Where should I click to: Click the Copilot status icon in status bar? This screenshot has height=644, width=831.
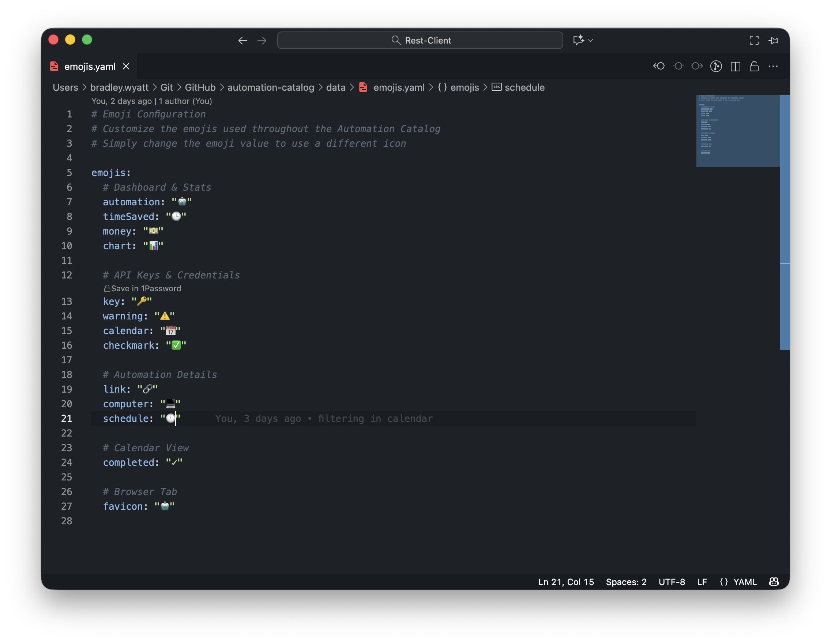tap(774, 582)
